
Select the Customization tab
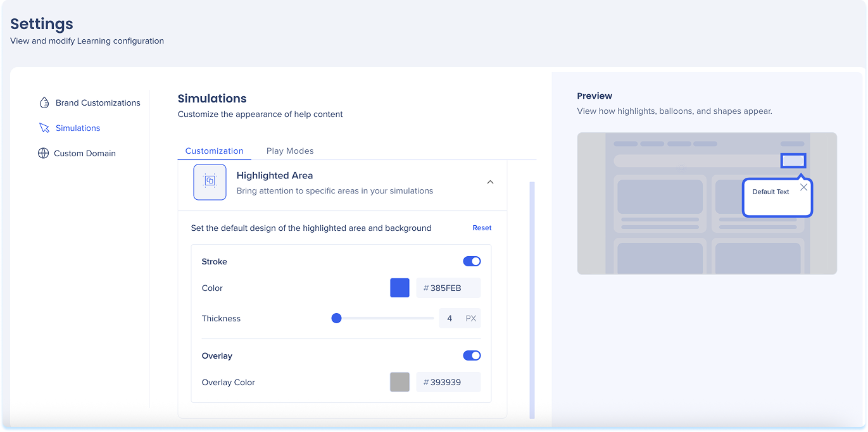click(214, 151)
